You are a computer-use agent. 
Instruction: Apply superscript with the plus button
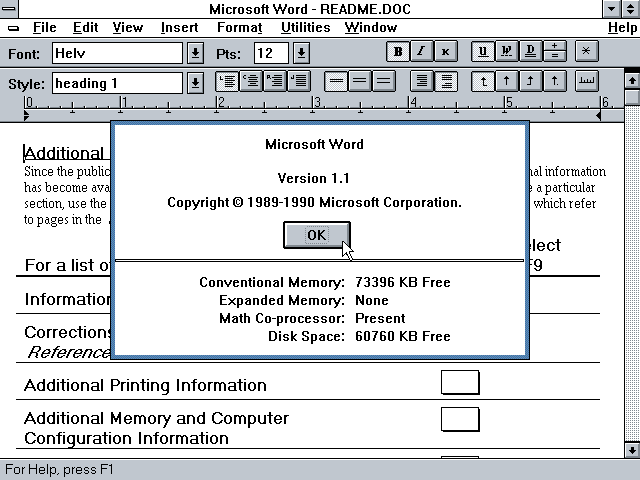(x=554, y=46)
